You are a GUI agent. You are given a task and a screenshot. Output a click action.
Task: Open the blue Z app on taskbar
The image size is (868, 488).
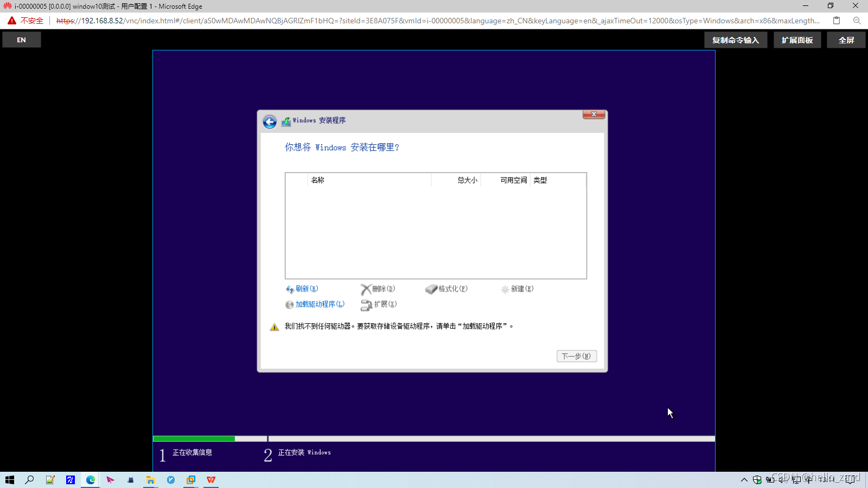tap(70, 480)
